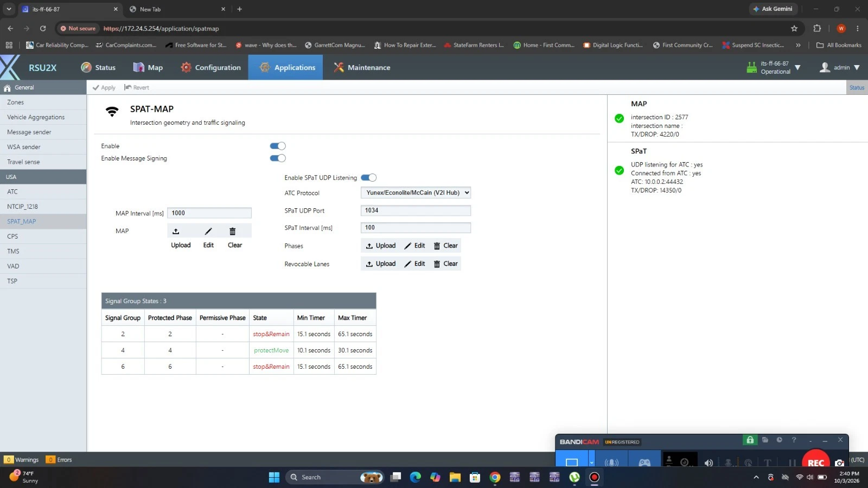Click the MAP Interval input field
The image size is (868, 488).
(x=209, y=213)
